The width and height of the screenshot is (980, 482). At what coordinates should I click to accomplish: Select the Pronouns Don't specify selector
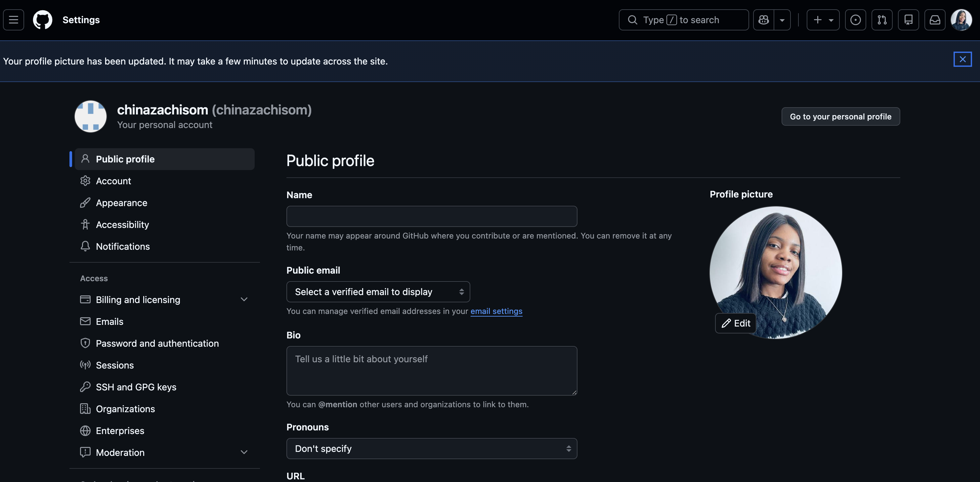coord(431,449)
